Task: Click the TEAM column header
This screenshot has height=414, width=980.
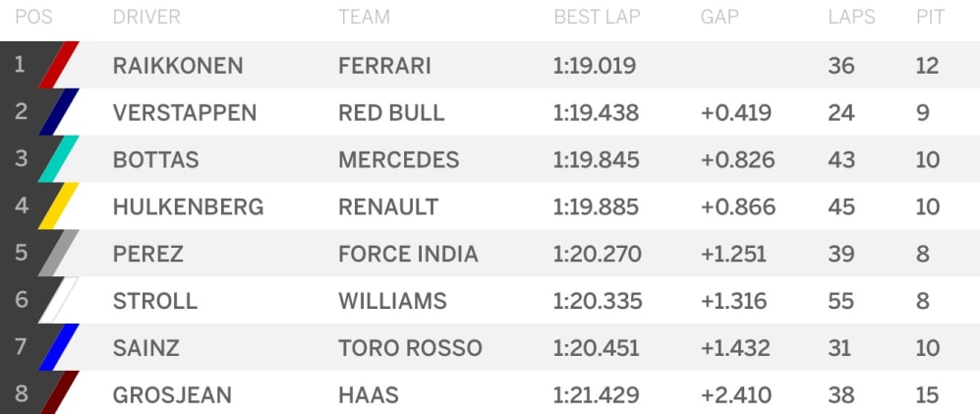Action: 364,17
